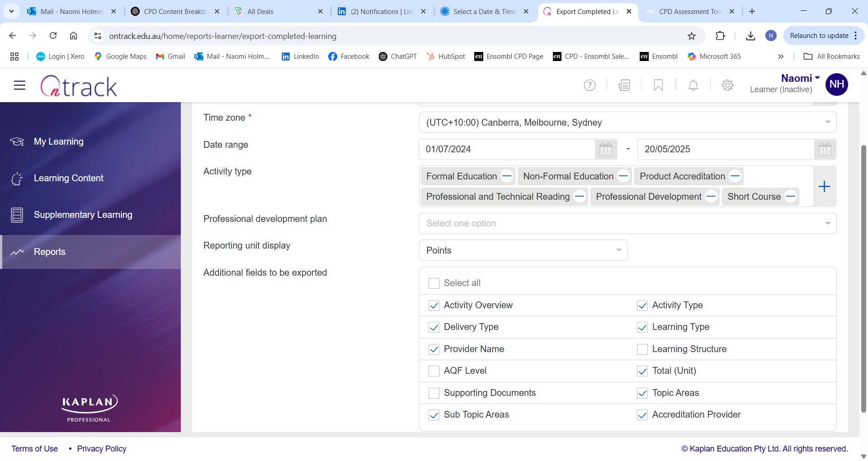Open notifications bell icon

click(x=693, y=85)
